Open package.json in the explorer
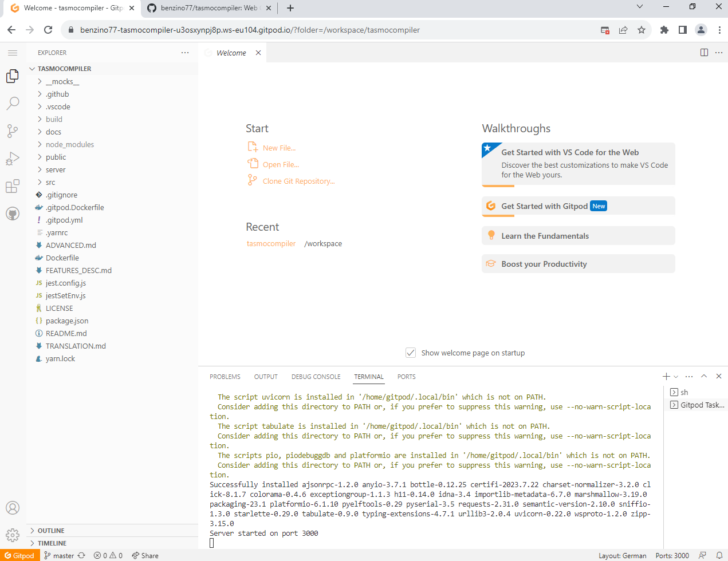This screenshot has width=728, height=561. [x=112, y=321]
